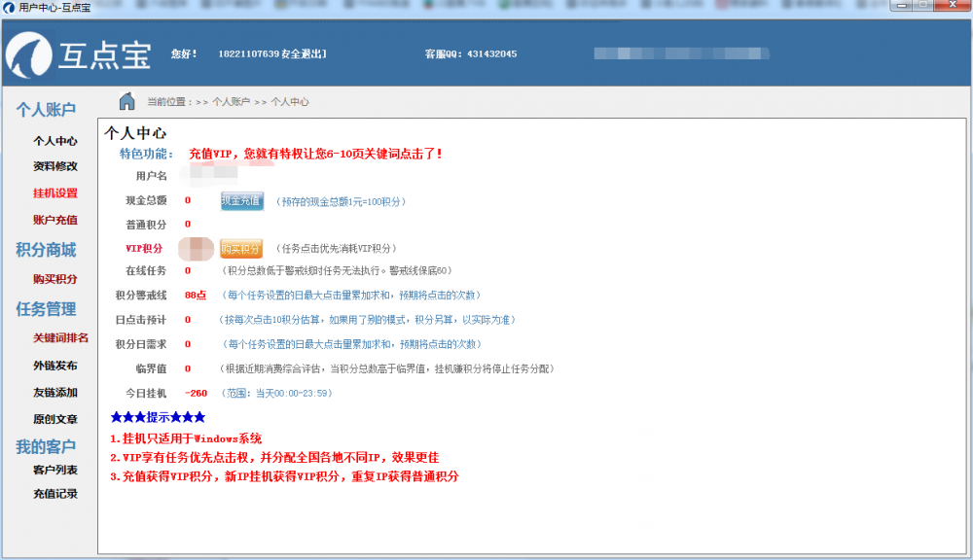
Task: Open 客户列表 under 我的客户
Action: click(55, 471)
